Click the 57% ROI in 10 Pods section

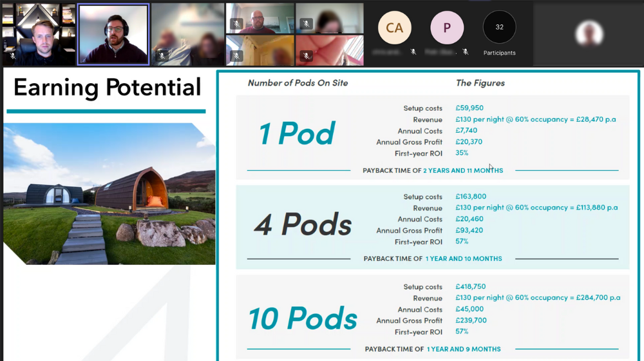(x=462, y=331)
